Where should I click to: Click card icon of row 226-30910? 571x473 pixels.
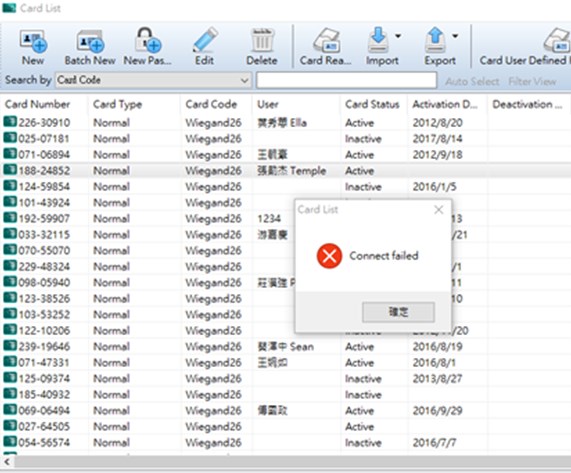10,121
